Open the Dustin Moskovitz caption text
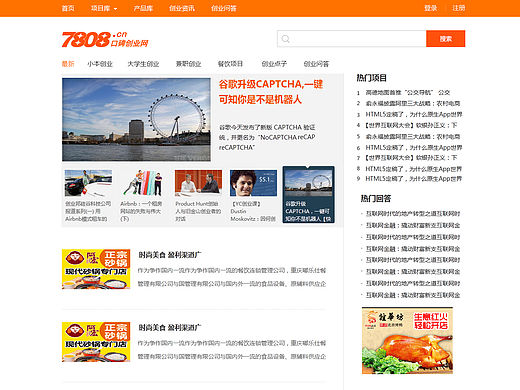520x390 pixels. [x=253, y=211]
